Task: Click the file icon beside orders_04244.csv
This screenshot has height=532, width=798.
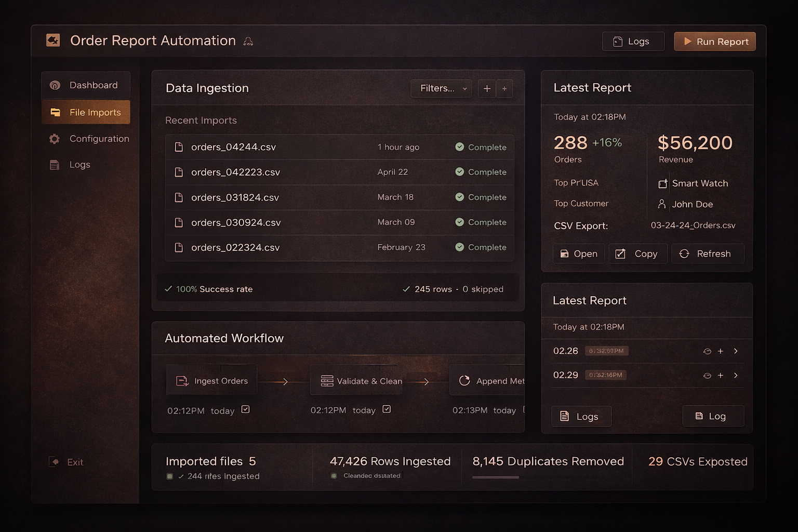Action: [x=179, y=147]
